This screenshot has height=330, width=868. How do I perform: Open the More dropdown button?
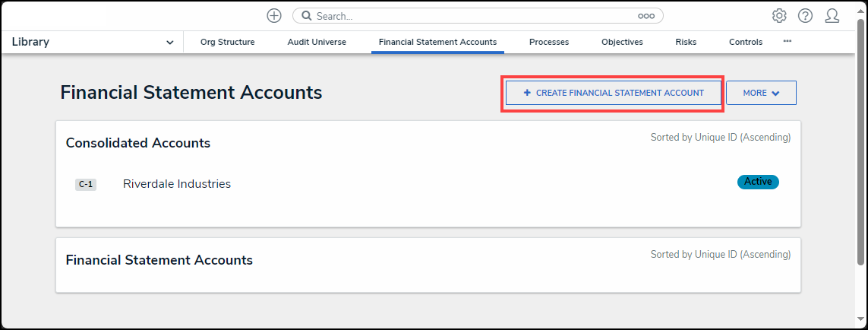pos(761,93)
